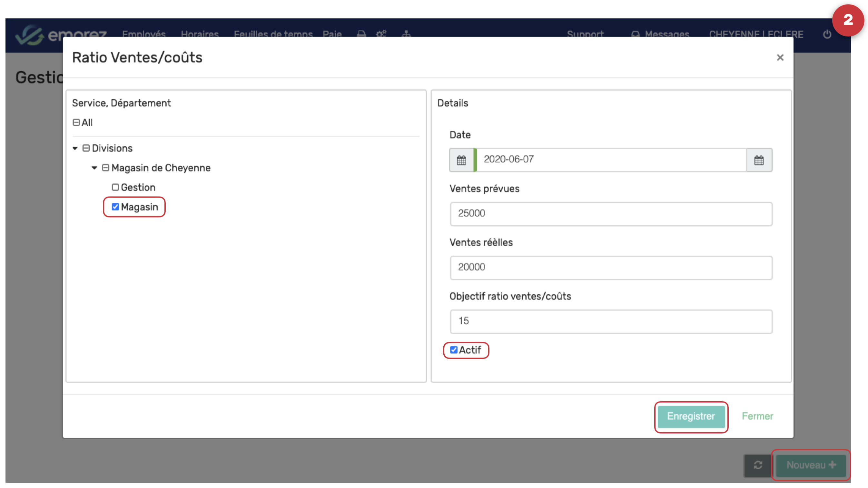The width and height of the screenshot is (868, 488).
Task: Toggle the All selection box
Action: (76, 122)
